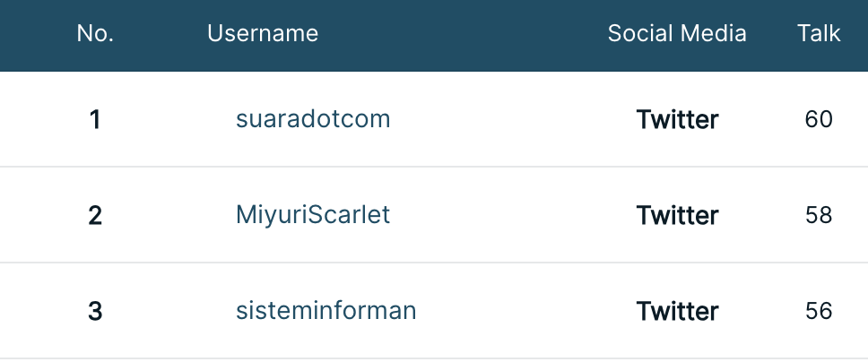Click Twitter label in suaradotcom row
868x362 pixels.
coord(677,119)
